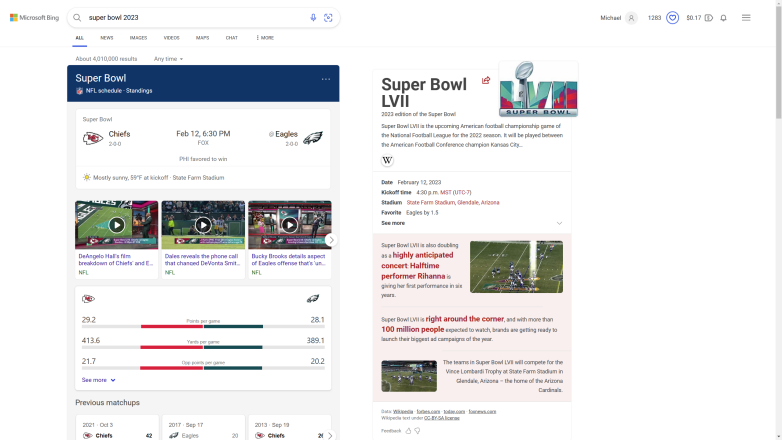The image size is (782, 440).
Task: Expand See more under team stats
Action: click(98, 380)
